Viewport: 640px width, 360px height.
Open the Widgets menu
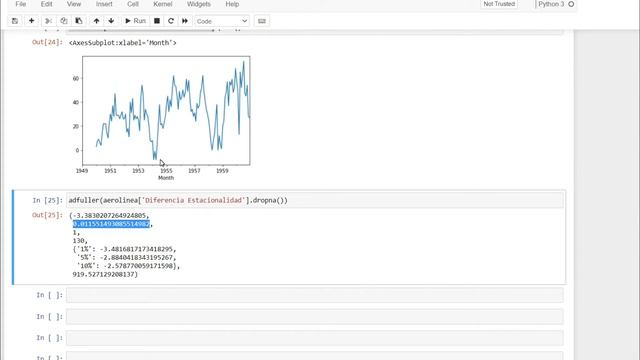tap(199, 4)
